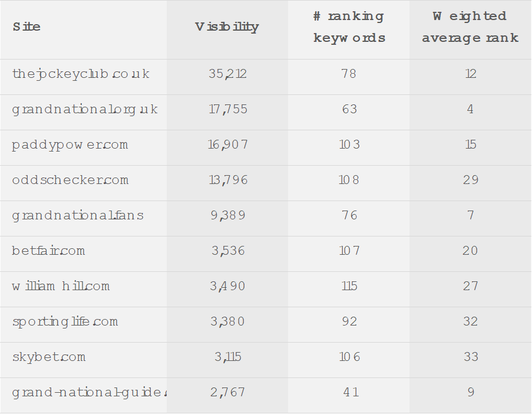This screenshot has height=414, width=532.
Task: Click the 9,389 visibility value
Action: [227, 216]
